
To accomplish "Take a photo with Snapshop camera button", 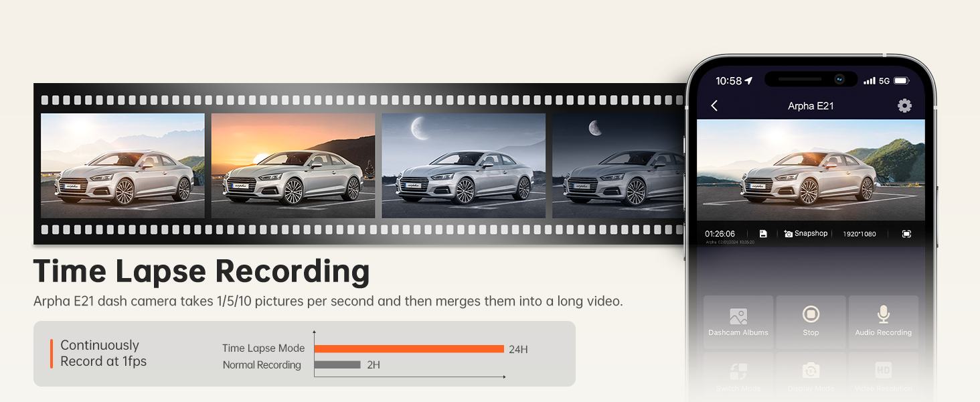I will [806, 234].
